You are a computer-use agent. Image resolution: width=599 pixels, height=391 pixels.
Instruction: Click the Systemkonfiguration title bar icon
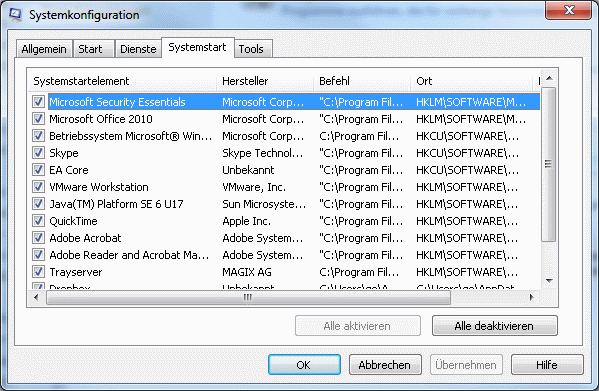coord(16,15)
